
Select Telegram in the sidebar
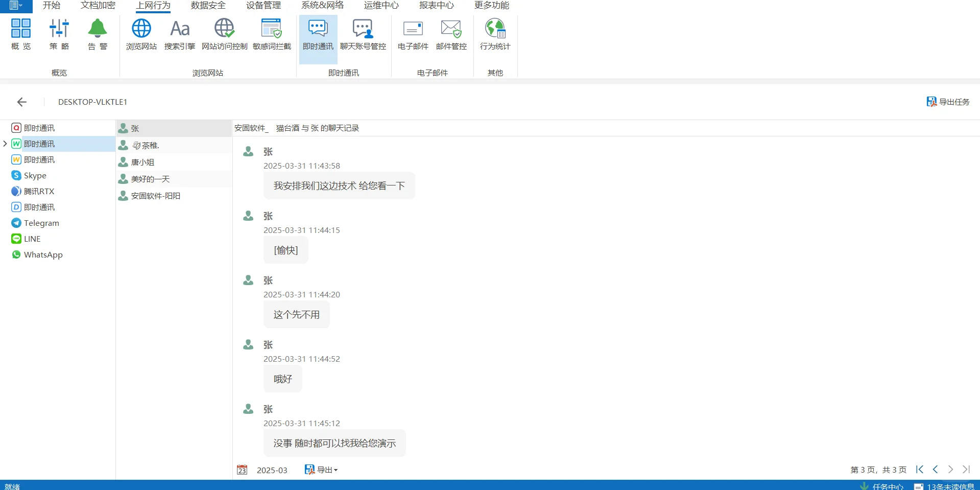tap(41, 223)
